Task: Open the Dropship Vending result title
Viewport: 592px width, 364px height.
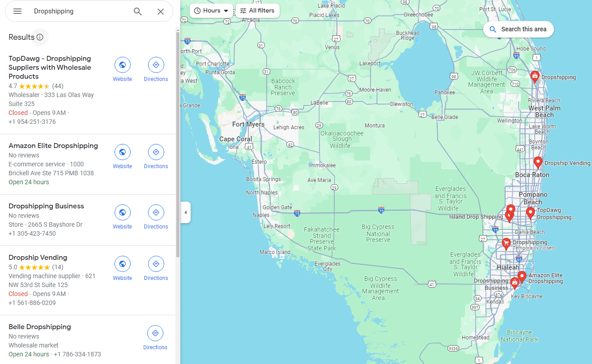Action: [38, 258]
